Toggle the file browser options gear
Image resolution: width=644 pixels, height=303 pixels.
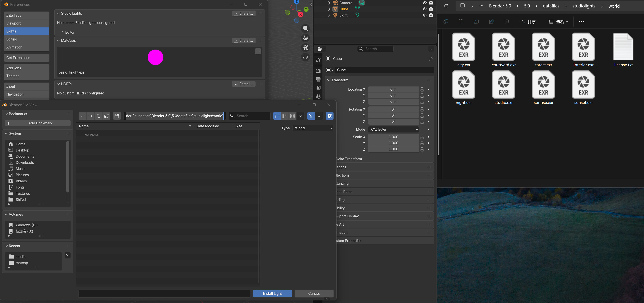tap(330, 116)
